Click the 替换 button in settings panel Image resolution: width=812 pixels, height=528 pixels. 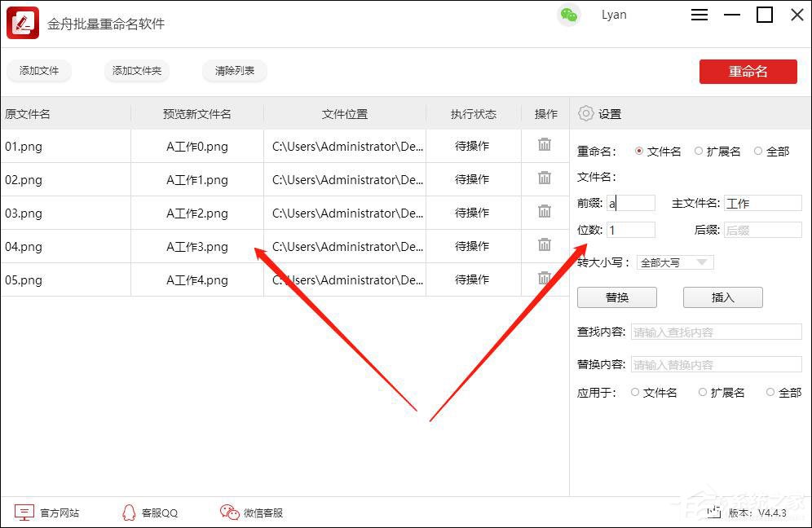click(x=617, y=297)
